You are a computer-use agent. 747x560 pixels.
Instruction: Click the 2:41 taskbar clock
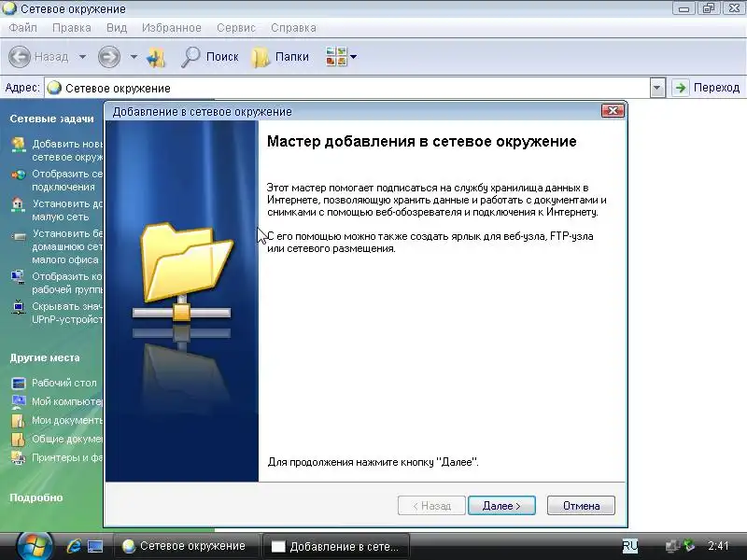[718, 546]
